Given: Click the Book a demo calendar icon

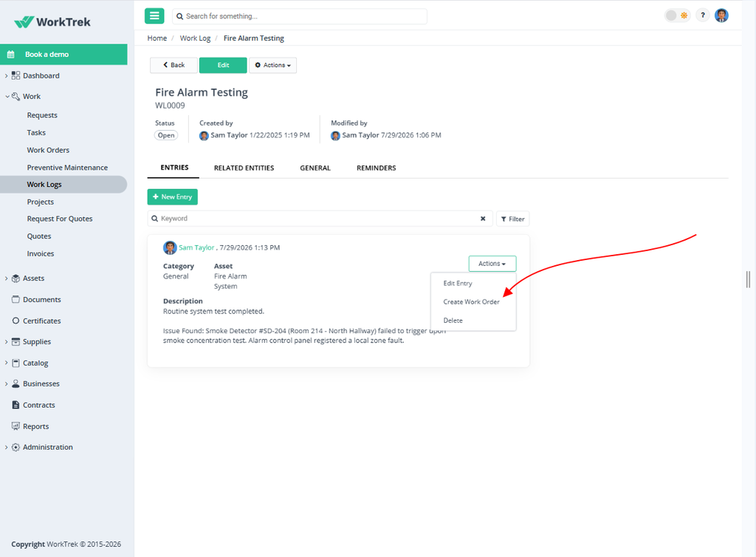Looking at the screenshot, I should pos(10,55).
